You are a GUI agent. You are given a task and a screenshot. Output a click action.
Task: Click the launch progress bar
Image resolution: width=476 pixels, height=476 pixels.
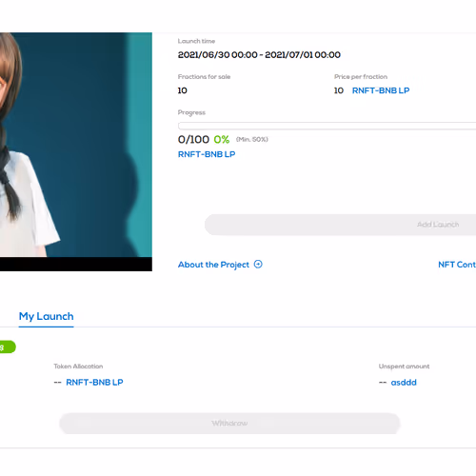(x=327, y=126)
